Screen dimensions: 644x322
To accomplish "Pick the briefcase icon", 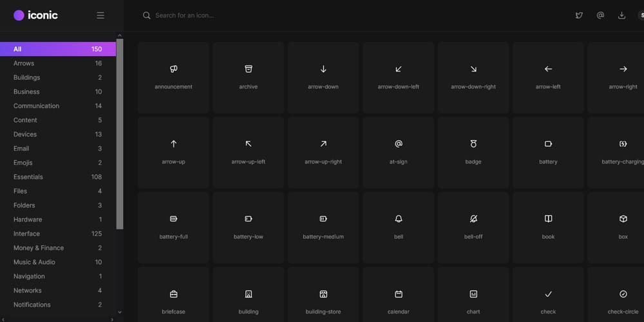I will 173,295.
